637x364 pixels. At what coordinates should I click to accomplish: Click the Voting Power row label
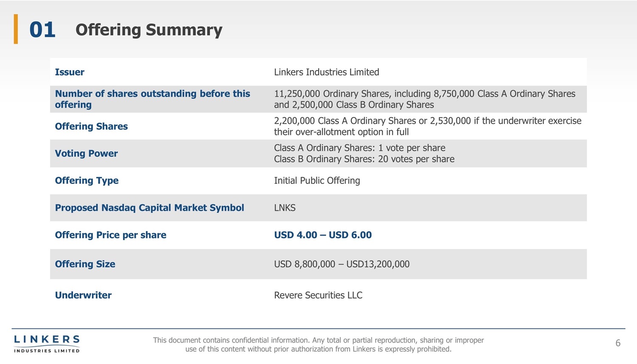click(86, 153)
